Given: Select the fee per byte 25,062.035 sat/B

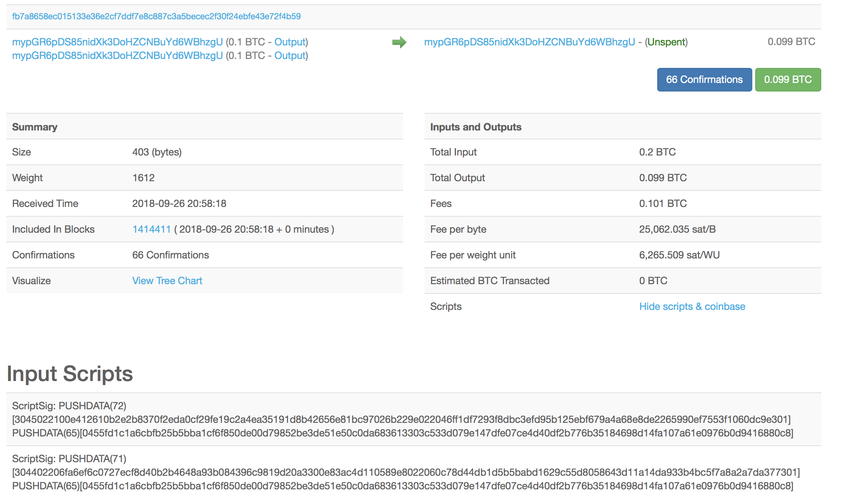Looking at the screenshot, I should [x=677, y=229].
